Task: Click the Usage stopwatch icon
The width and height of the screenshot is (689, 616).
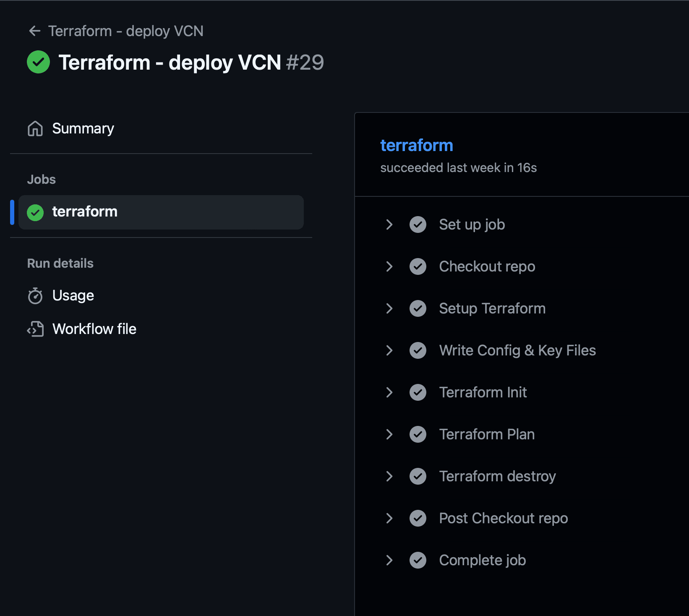Action: point(35,296)
